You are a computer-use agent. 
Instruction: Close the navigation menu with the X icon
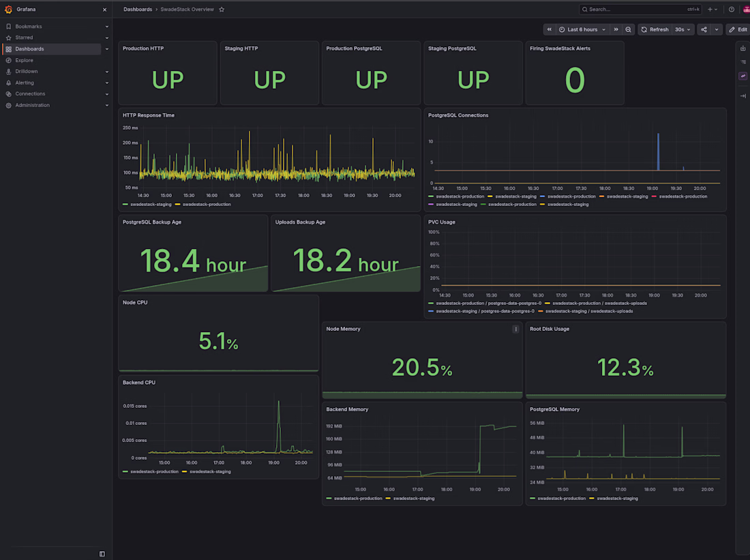[x=105, y=10]
